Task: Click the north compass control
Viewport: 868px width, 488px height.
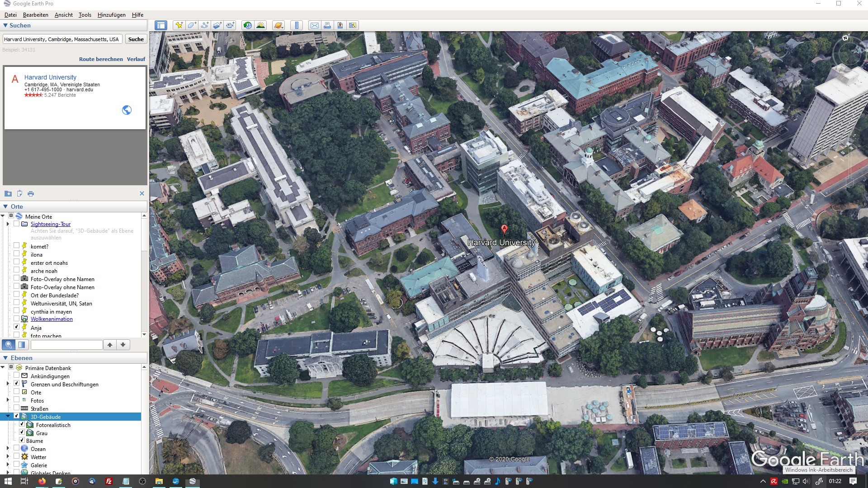Action: point(845,38)
